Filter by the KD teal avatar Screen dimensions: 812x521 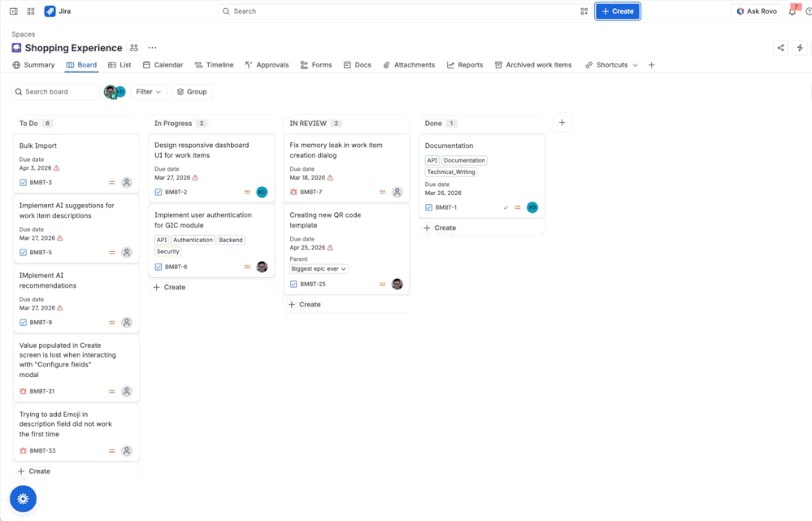(x=120, y=91)
